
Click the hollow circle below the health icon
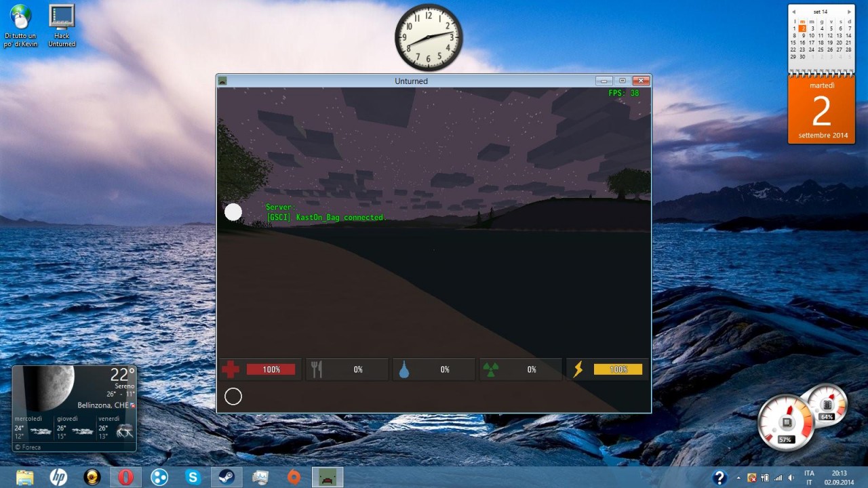(233, 396)
